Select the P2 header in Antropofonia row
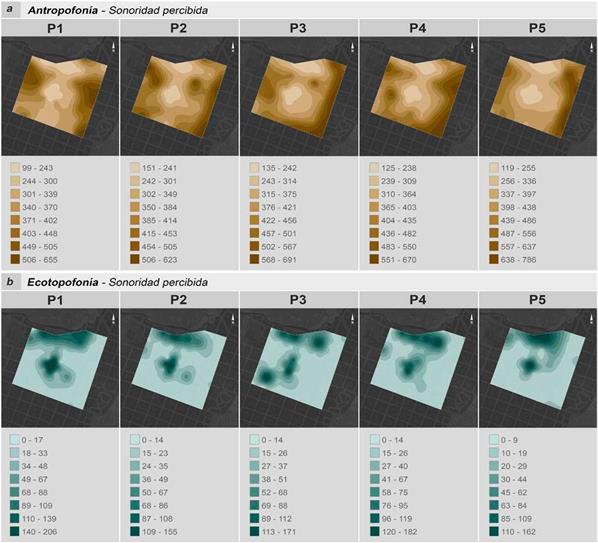Viewport: 598px width, 543px height. coord(179,28)
